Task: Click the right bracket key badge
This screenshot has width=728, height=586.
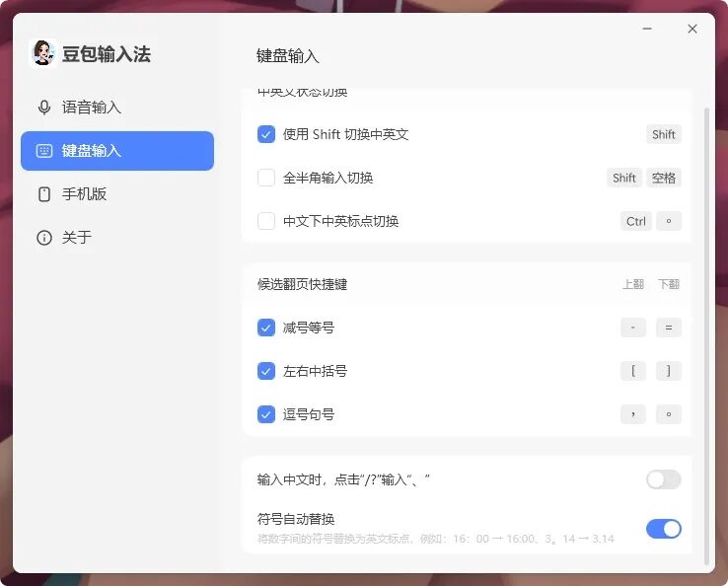Action: pyautogui.click(x=669, y=371)
